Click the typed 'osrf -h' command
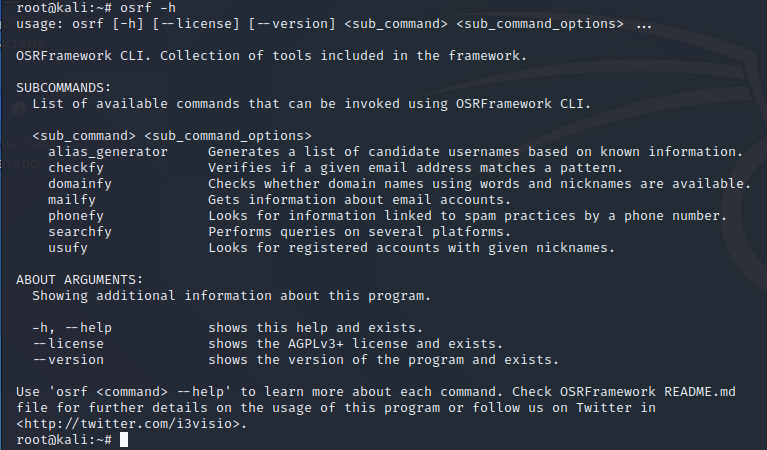 (x=148, y=8)
